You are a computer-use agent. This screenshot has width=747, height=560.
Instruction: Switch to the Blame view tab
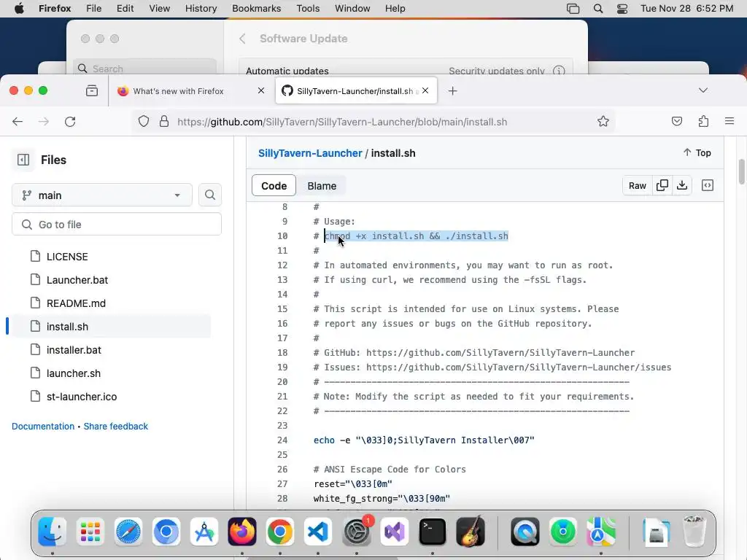coord(322,186)
